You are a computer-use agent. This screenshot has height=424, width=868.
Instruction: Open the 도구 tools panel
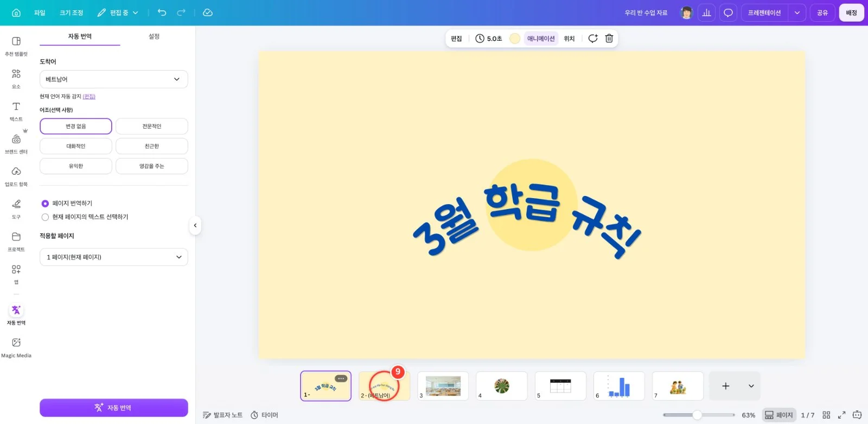tap(16, 210)
